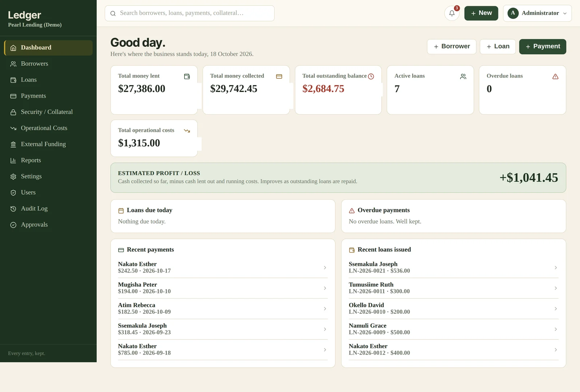Screen dimensions: 580x392
Task: Open Atim Rebecca payment row chevron
Action: [325, 309]
